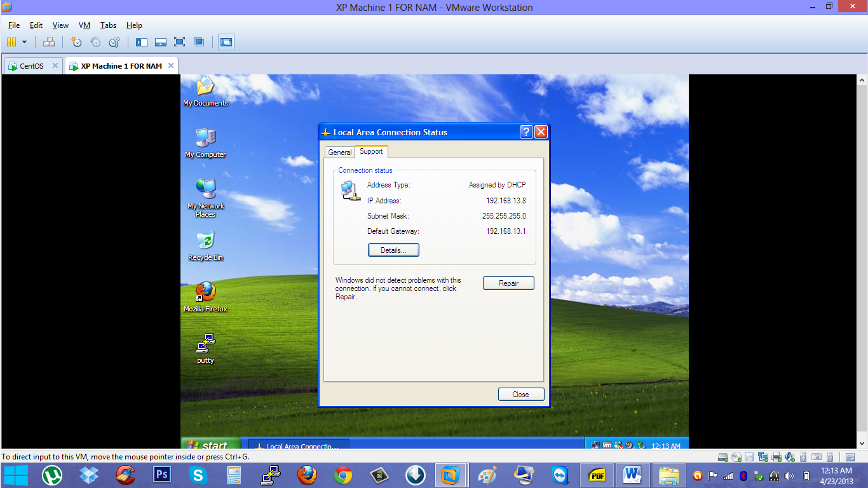Screen dimensions: 868x488
Task: Click the Subnet Mask value 255.255.255.0
Action: [x=504, y=216]
